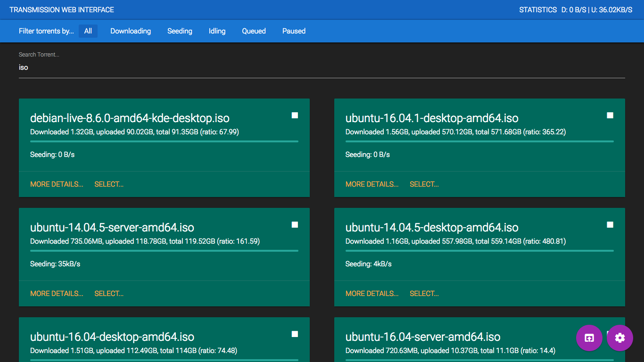
Task: Click the 'Seeding: 35kB/s' status text
Action: click(55, 264)
